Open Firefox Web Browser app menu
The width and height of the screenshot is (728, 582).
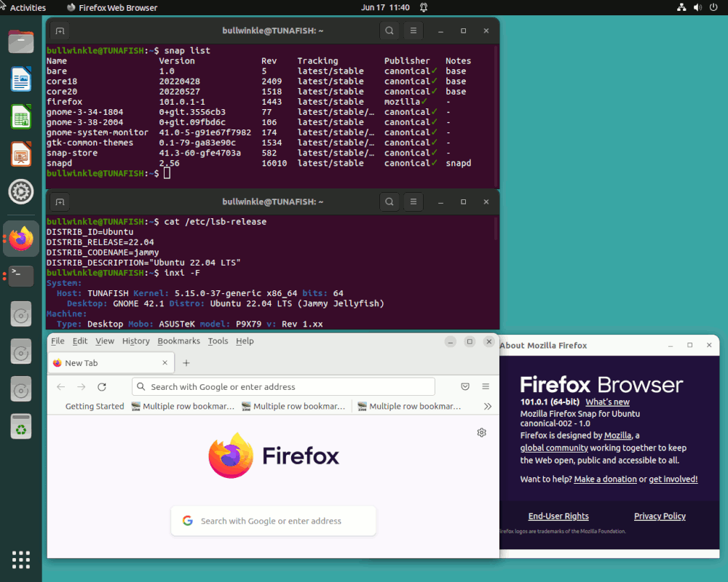coord(112,7)
